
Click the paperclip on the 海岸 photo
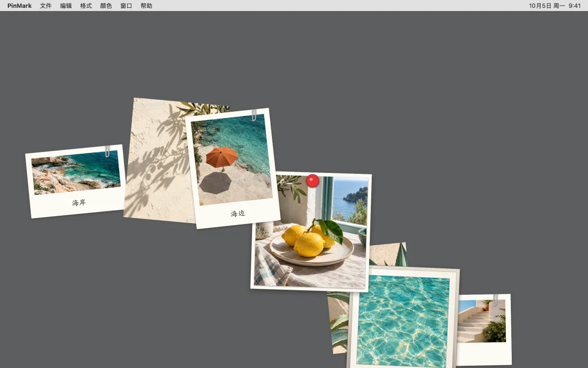(107, 151)
